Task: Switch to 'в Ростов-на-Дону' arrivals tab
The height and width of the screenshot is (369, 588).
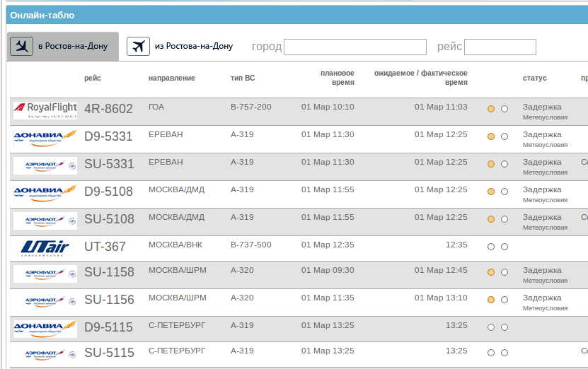Action: (x=63, y=47)
